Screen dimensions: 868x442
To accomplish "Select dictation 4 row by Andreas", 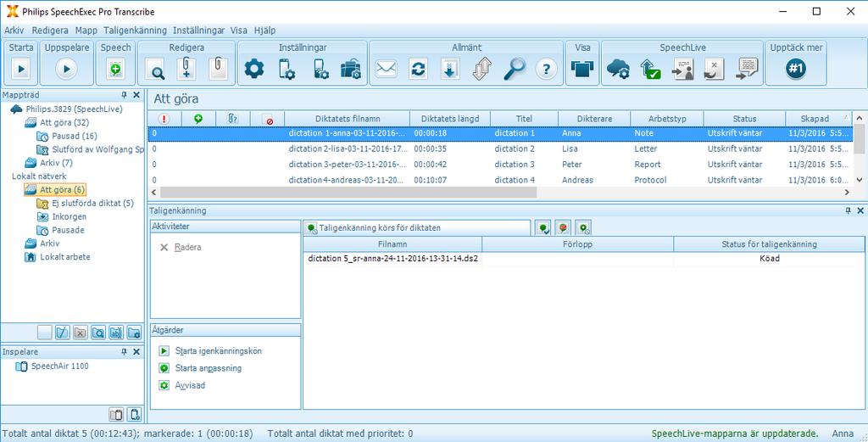I will point(499,180).
